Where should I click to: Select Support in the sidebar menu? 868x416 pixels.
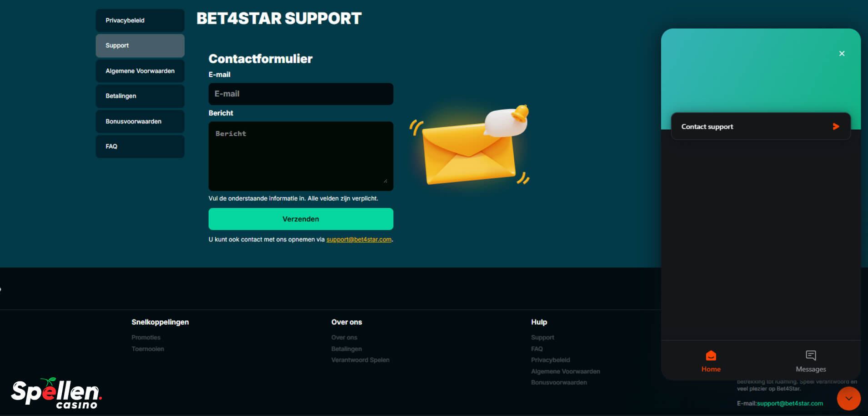140,46
